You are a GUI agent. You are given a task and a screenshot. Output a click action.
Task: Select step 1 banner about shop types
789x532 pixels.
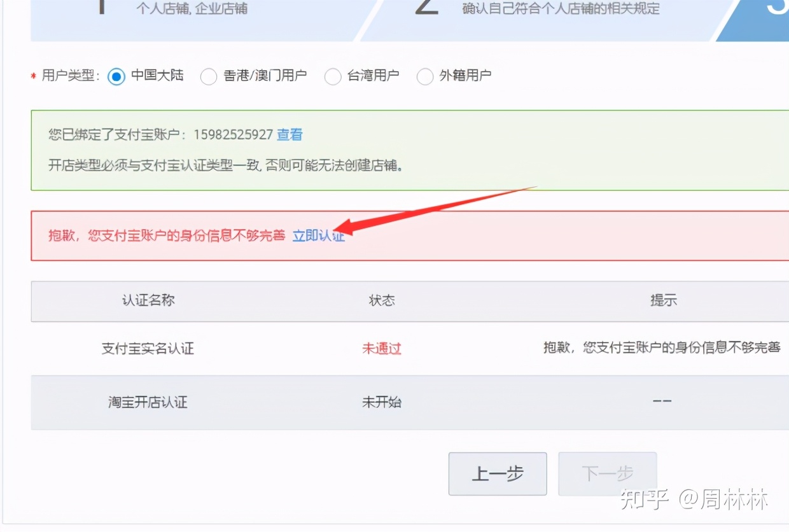(191, 10)
